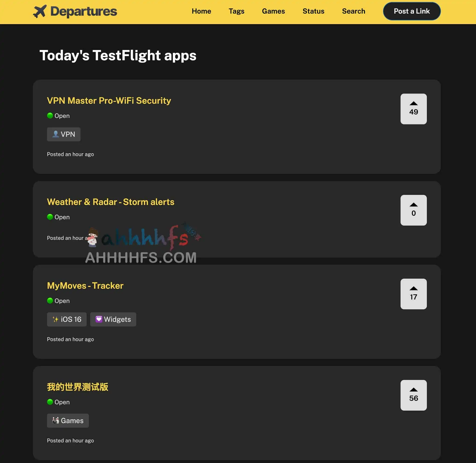Click the iOS 16 tag on MyMoves Tracker
This screenshot has height=463, width=476.
(67, 319)
